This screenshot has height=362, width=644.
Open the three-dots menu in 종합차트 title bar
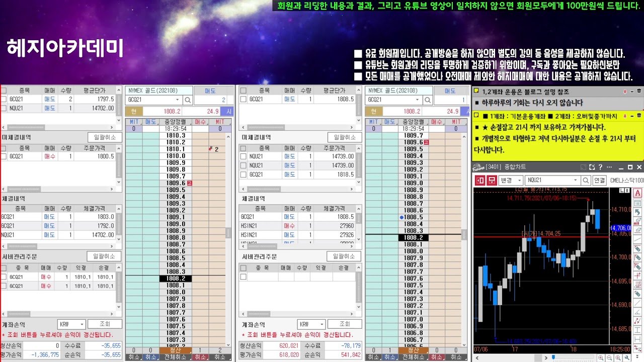608,167
